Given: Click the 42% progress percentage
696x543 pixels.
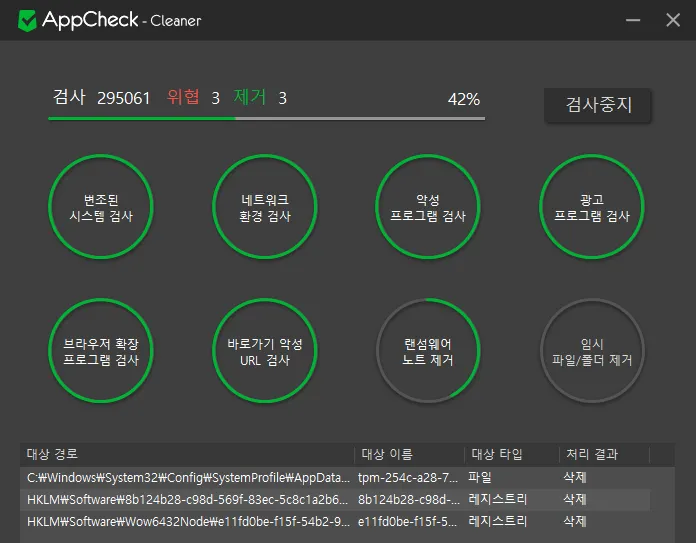Looking at the screenshot, I should 464,99.
